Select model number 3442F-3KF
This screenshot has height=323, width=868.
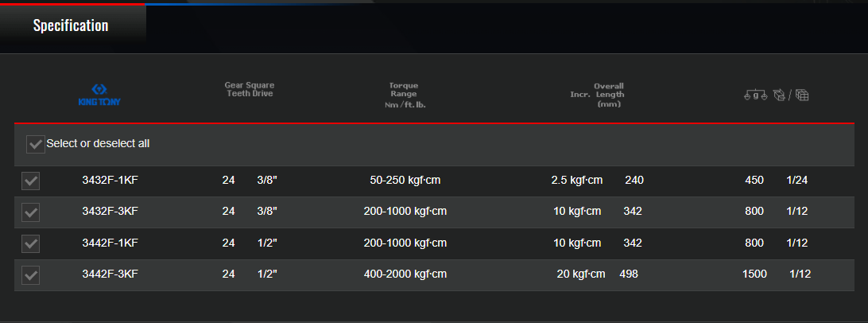point(110,274)
